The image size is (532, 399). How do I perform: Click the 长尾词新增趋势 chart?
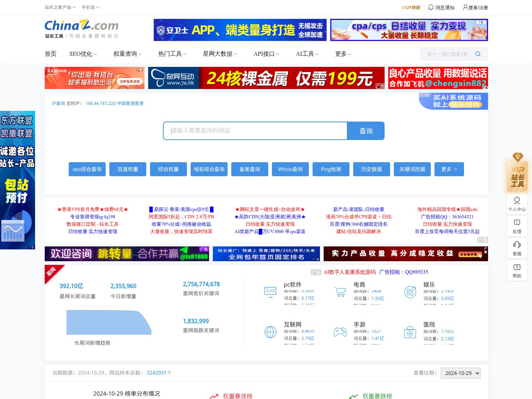[109, 323]
